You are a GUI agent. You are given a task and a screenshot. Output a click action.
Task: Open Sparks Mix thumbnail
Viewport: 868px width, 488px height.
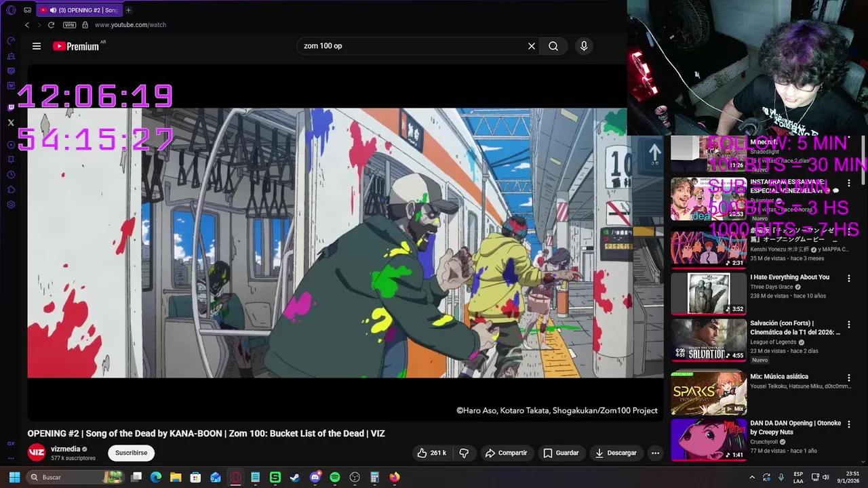tap(709, 393)
